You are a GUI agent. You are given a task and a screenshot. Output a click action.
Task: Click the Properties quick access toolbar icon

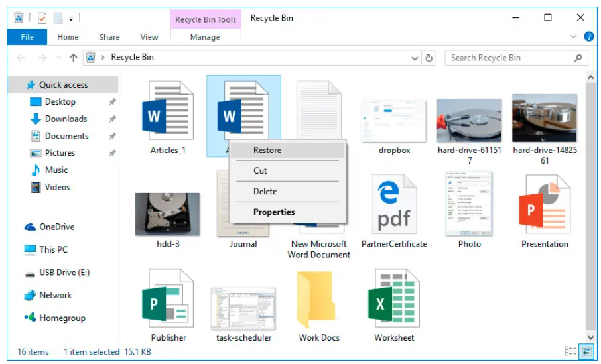(x=42, y=18)
